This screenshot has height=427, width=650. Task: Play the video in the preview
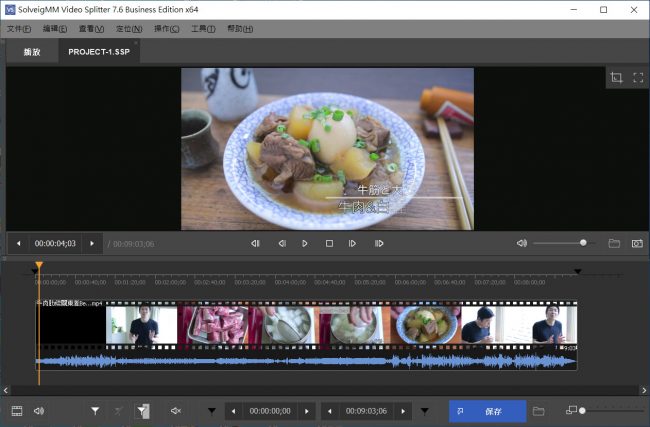pos(305,243)
